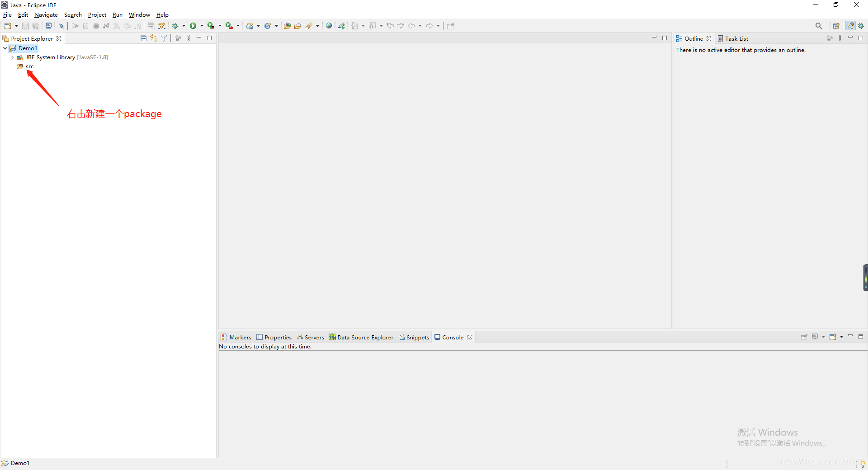Open Outline View Menu dots

[x=840, y=38]
